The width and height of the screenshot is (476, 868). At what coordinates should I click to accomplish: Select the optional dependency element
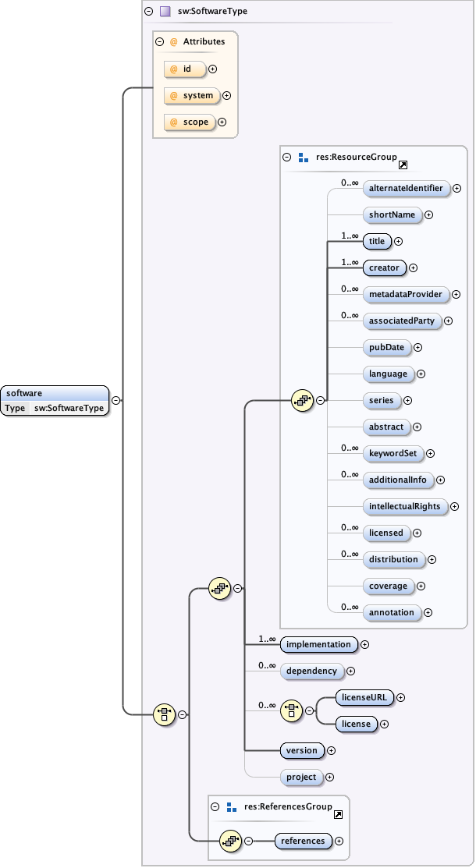tap(311, 671)
